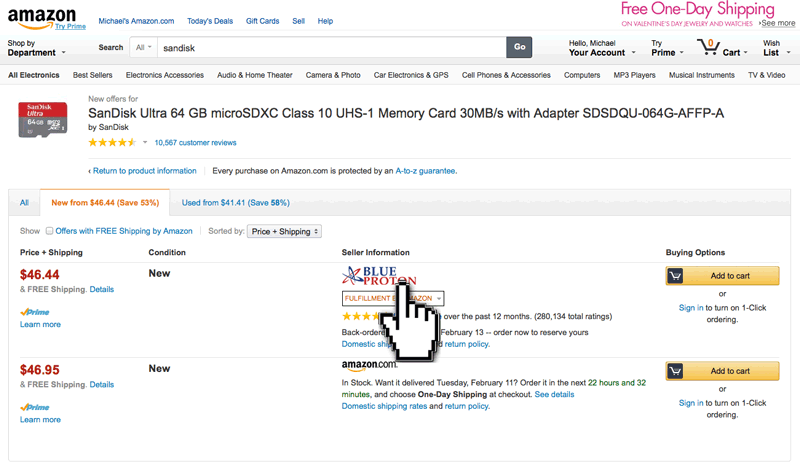
Task: Click the product star rating
Action: tap(112, 143)
